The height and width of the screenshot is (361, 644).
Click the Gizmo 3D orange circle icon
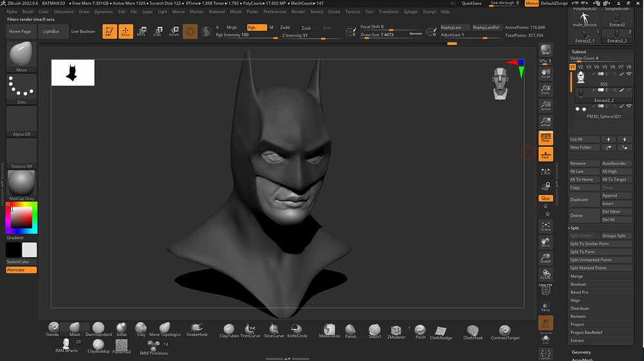pos(190,31)
